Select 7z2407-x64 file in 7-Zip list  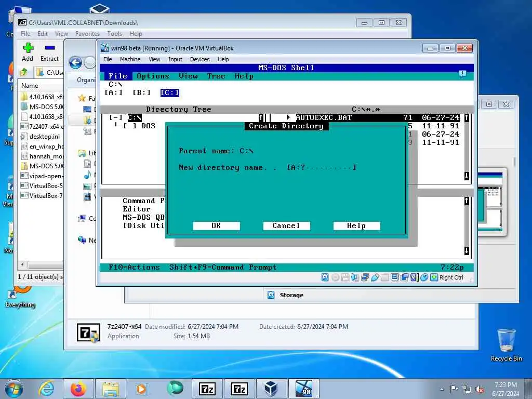[42, 127]
